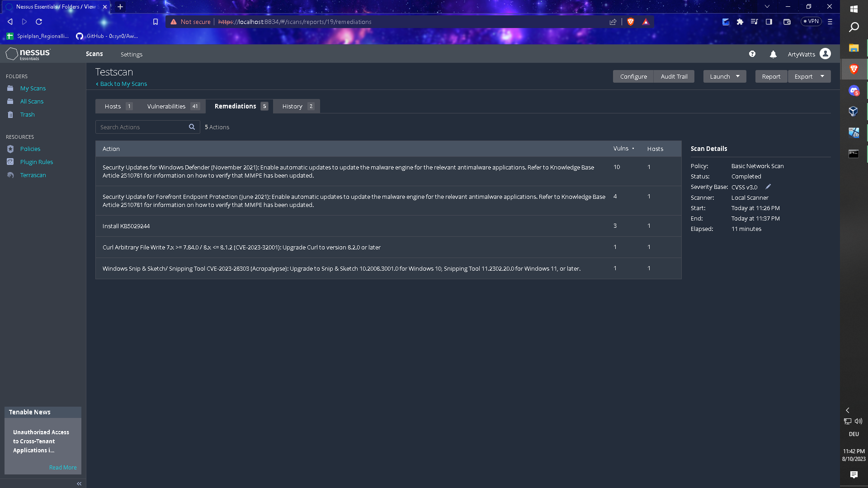
Task: Open the help question mark icon
Action: click(x=752, y=54)
